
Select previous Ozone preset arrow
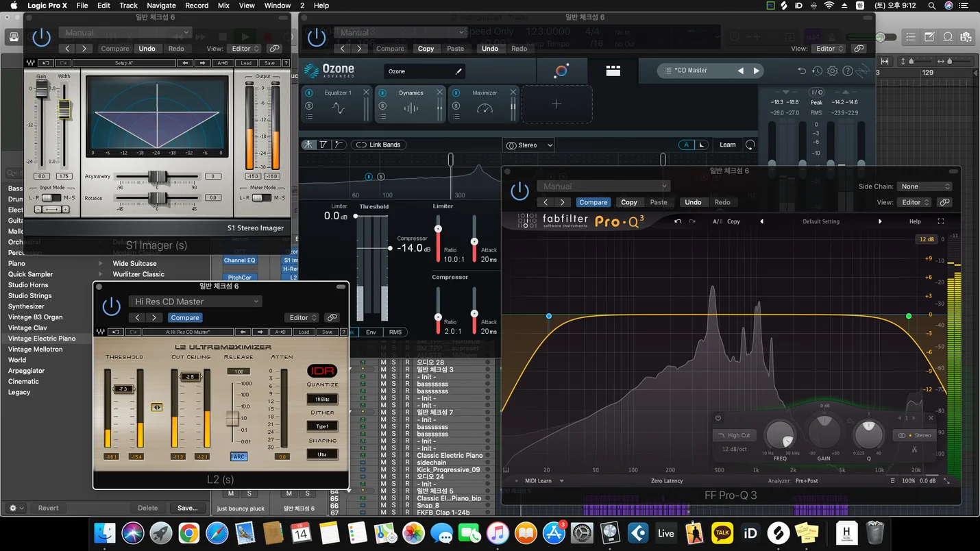coord(740,71)
